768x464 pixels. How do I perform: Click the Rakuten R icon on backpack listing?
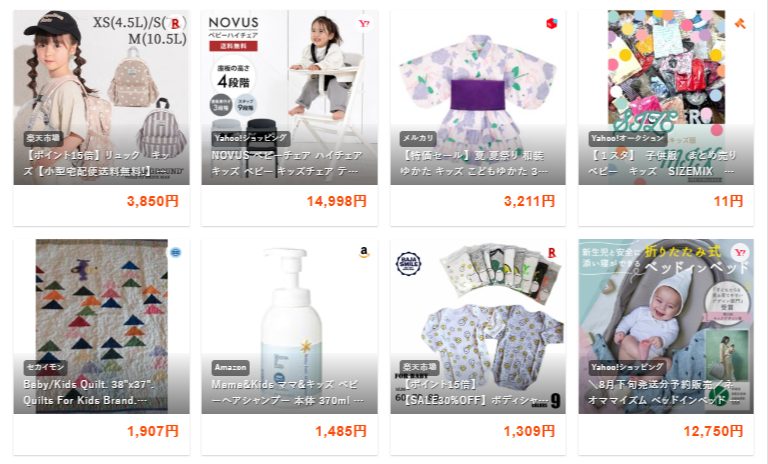click(175, 23)
